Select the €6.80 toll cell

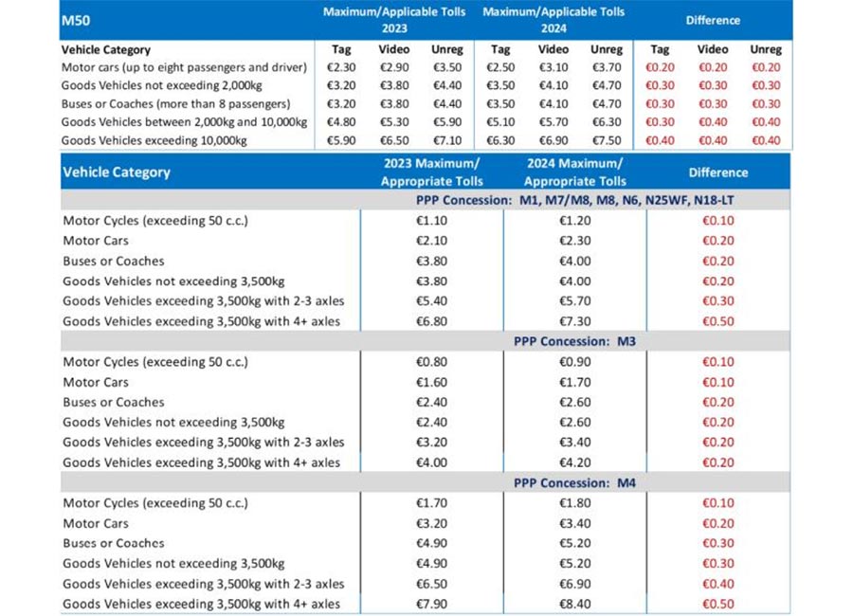[x=431, y=321]
